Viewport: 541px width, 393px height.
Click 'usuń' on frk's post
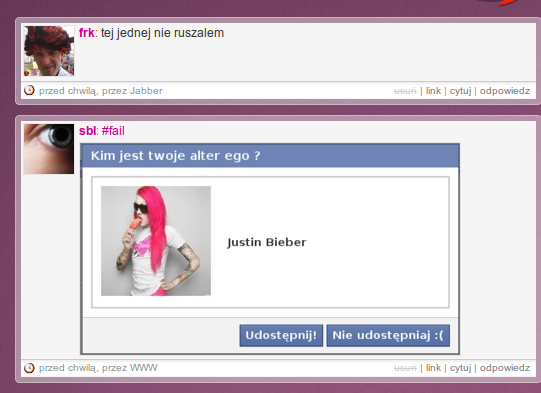coord(405,91)
